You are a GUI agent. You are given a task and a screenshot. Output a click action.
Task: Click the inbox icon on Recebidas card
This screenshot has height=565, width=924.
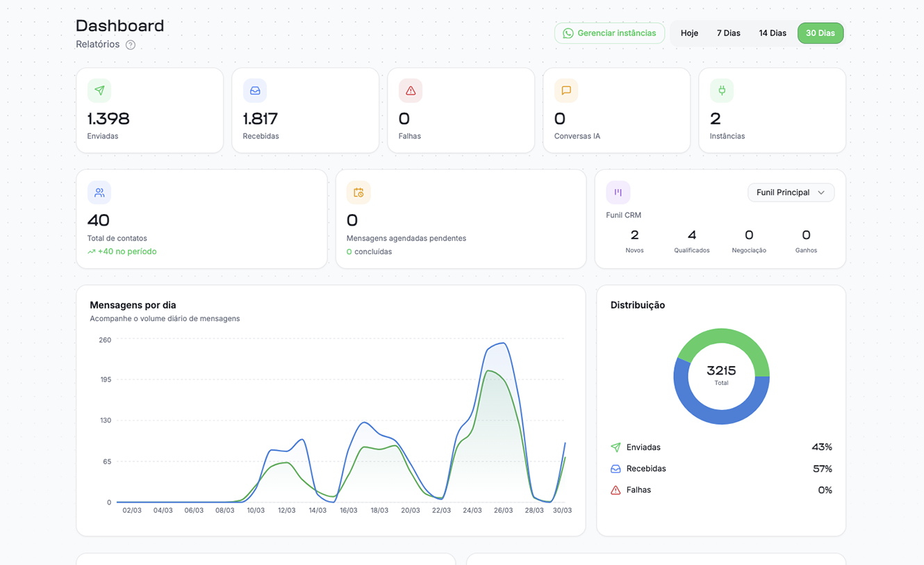pyautogui.click(x=255, y=90)
